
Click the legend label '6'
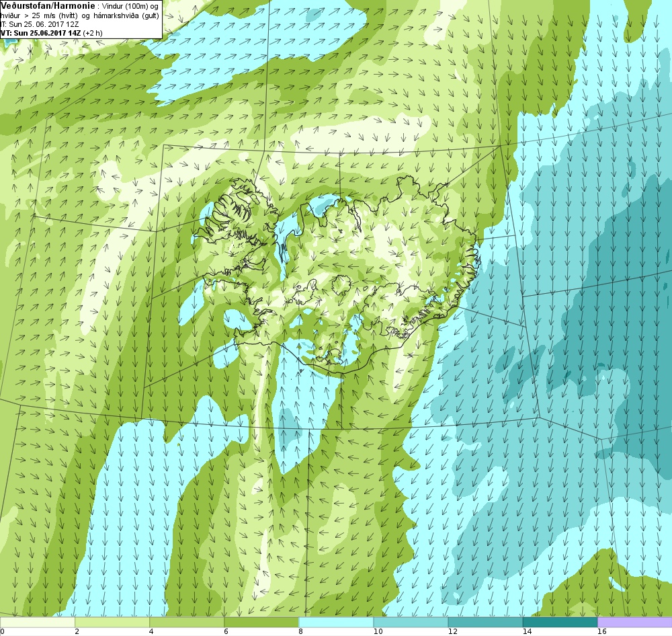(226, 631)
